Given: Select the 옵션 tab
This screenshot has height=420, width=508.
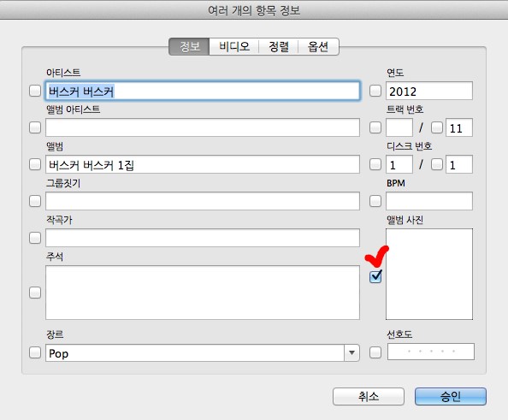Looking at the screenshot, I should pyautogui.click(x=318, y=47).
